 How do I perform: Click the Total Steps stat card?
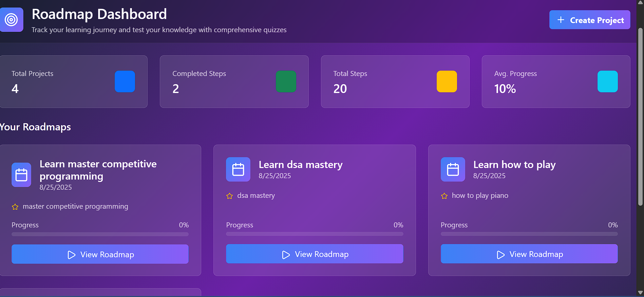coord(395,81)
